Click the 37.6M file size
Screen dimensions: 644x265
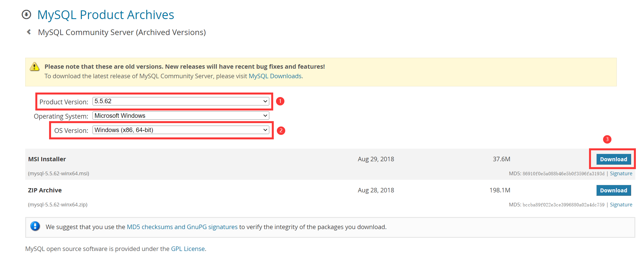point(502,159)
